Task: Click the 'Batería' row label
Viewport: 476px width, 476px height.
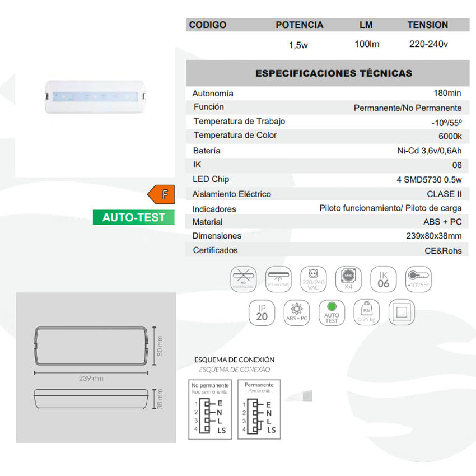Action: pyautogui.click(x=207, y=151)
